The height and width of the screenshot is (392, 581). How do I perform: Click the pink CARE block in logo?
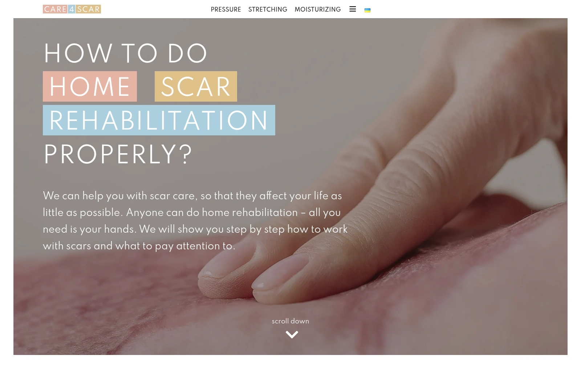tap(55, 9)
